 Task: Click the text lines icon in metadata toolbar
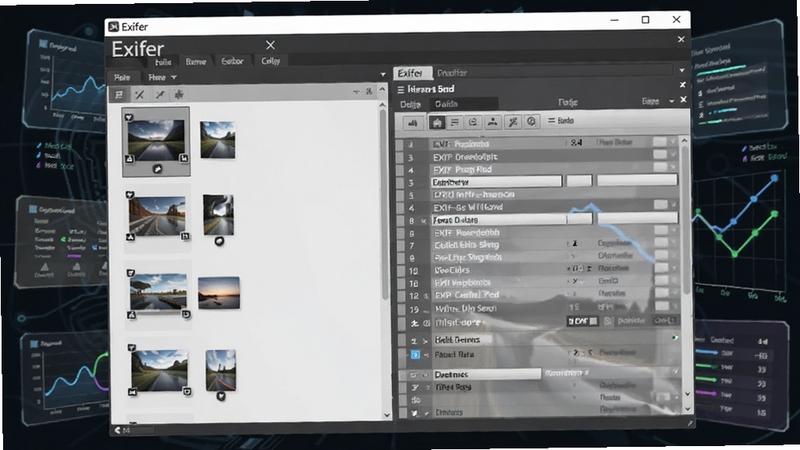pyautogui.click(x=455, y=122)
